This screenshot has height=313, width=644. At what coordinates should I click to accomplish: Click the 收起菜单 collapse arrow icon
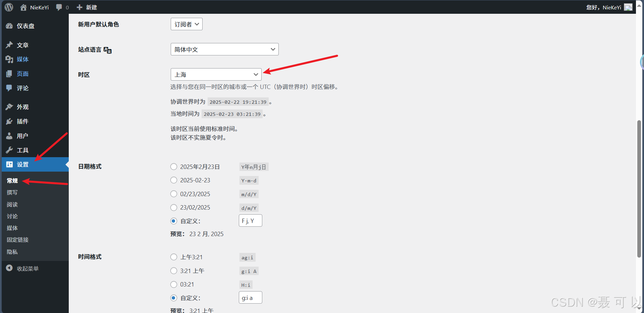coord(9,268)
